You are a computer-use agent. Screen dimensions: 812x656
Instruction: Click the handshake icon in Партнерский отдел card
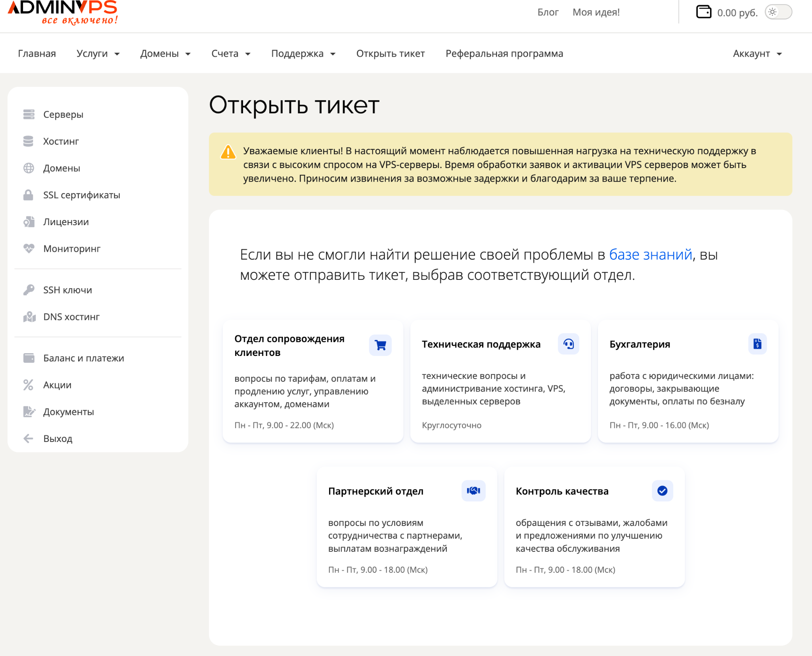(x=473, y=491)
